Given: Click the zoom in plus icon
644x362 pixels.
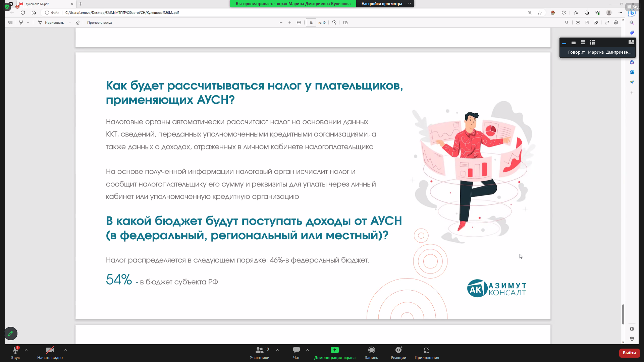Looking at the screenshot, I should point(290,22).
